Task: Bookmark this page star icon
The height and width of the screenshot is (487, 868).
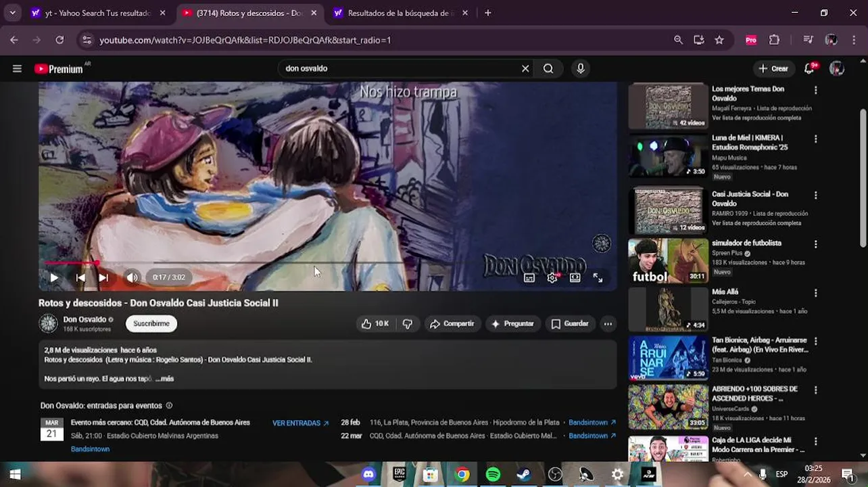Action: 719,40
